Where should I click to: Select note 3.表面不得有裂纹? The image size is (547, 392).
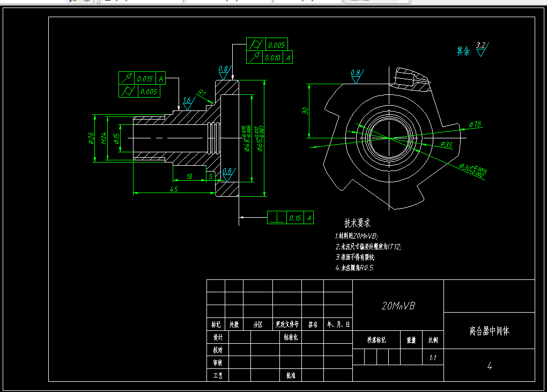tap(355, 257)
